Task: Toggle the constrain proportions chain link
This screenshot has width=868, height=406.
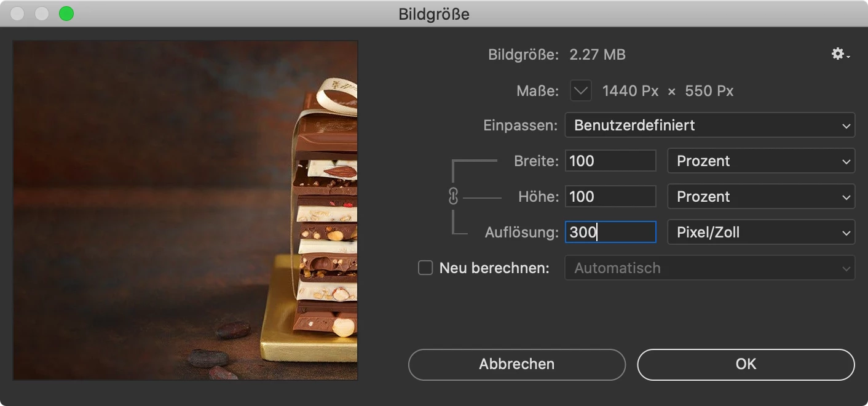Action: 454,196
